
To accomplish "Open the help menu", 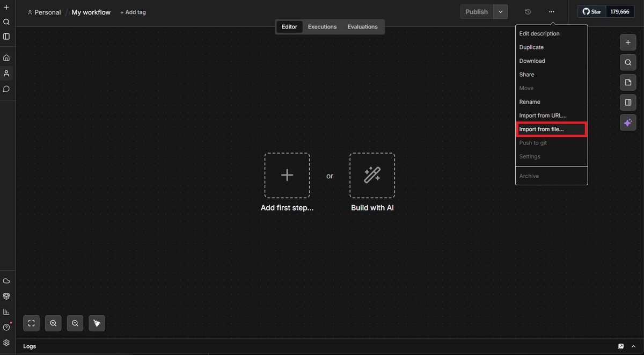I will pyautogui.click(x=6, y=327).
